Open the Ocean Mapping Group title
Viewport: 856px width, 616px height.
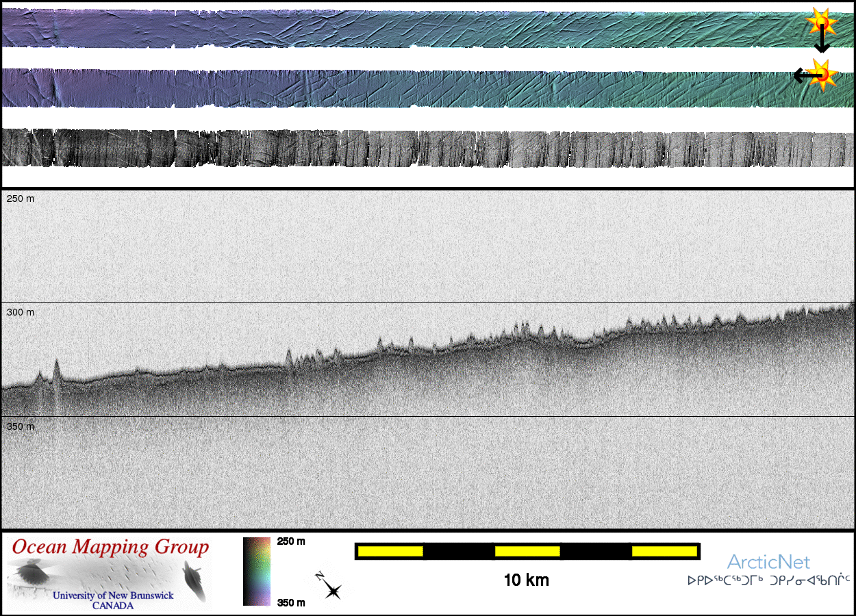(x=110, y=548)
